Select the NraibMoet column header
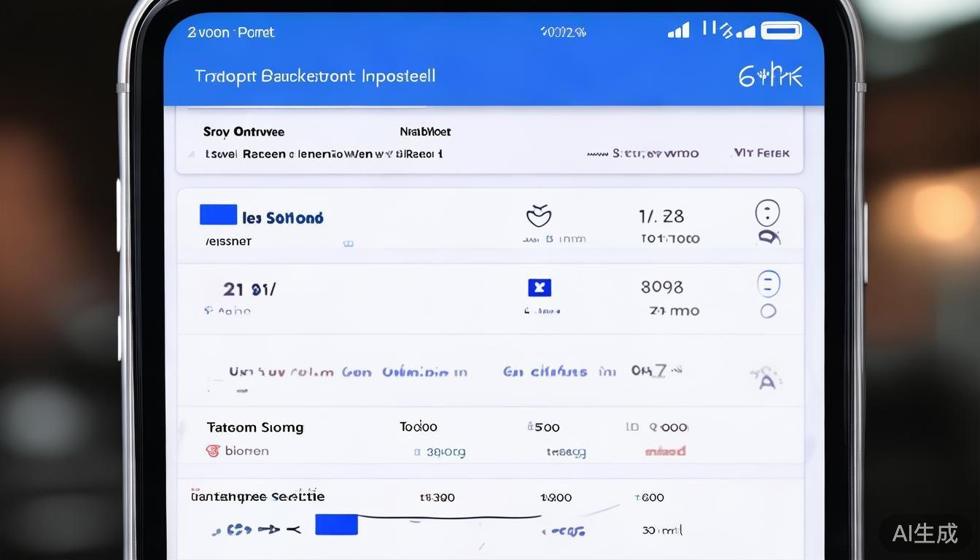This screenshot has height=560, width=980. coord(425,131)
